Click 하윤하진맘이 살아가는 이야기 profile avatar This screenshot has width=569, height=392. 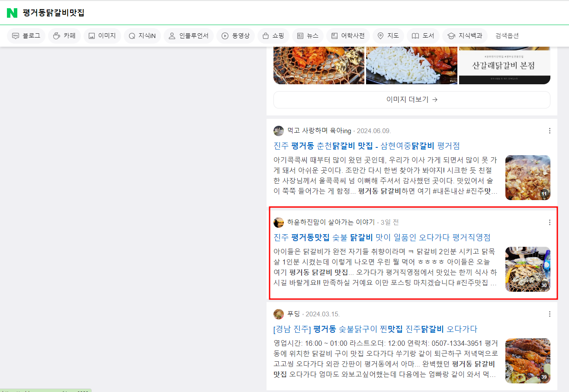279,223
